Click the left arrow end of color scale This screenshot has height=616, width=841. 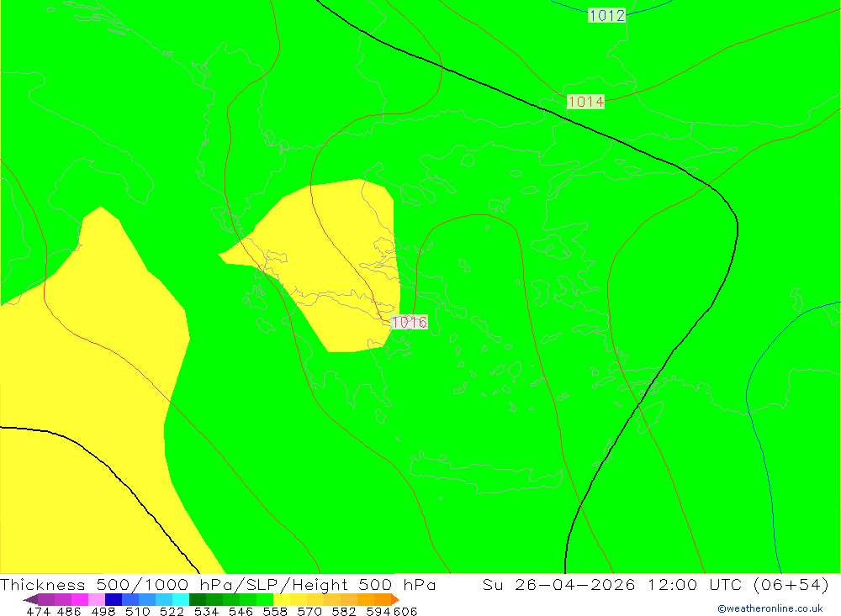30,599
